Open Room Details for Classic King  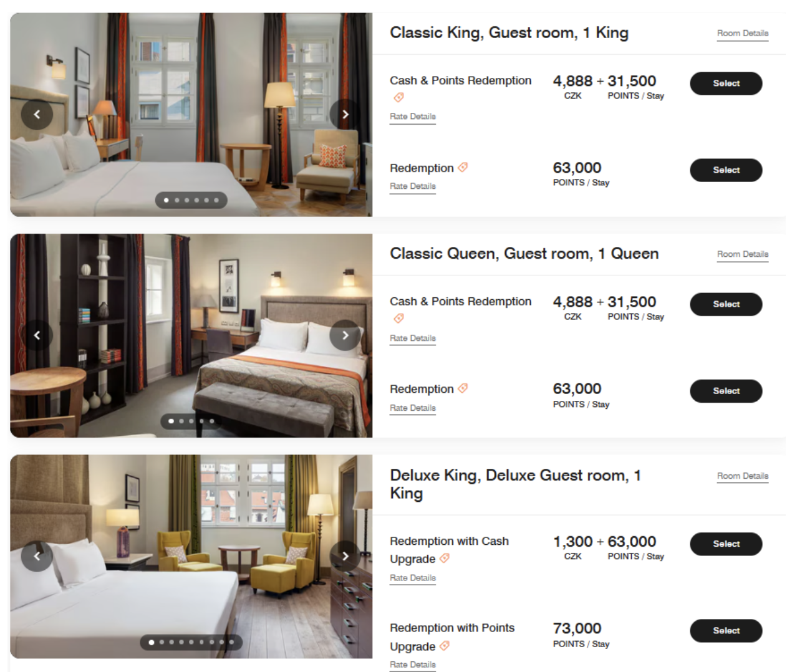[x=743, y=34]
